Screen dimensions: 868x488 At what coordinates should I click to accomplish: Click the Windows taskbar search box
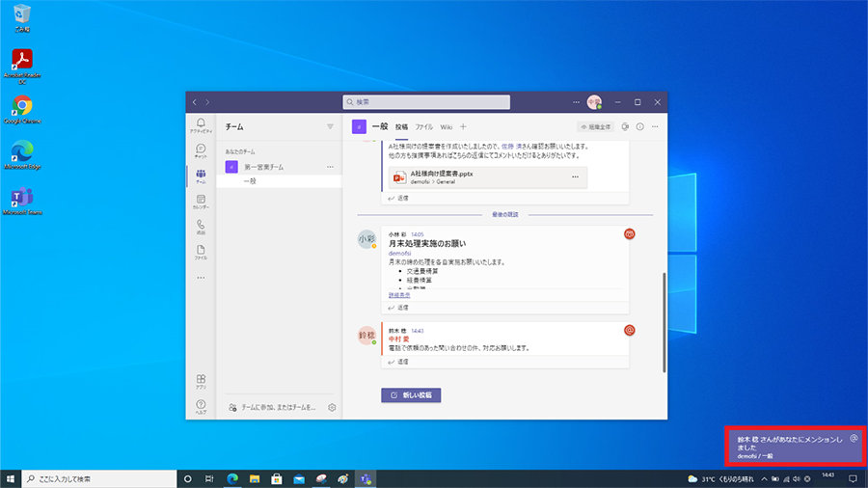point(99,479)
